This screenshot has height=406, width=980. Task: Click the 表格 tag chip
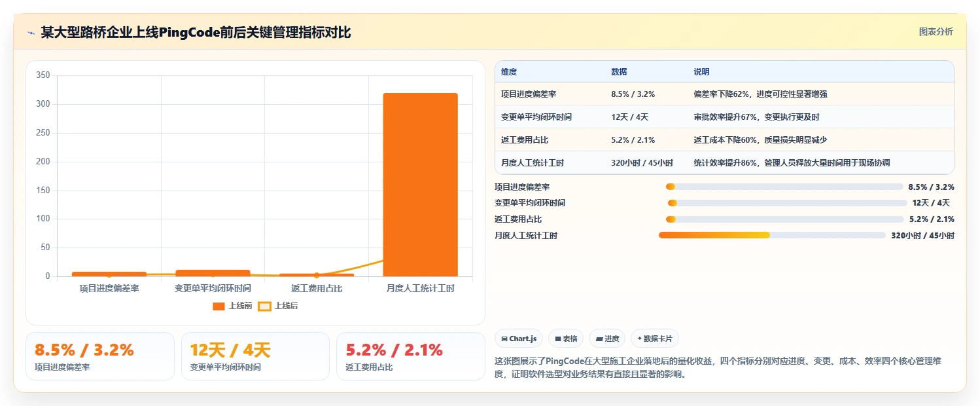click(566, 339)
